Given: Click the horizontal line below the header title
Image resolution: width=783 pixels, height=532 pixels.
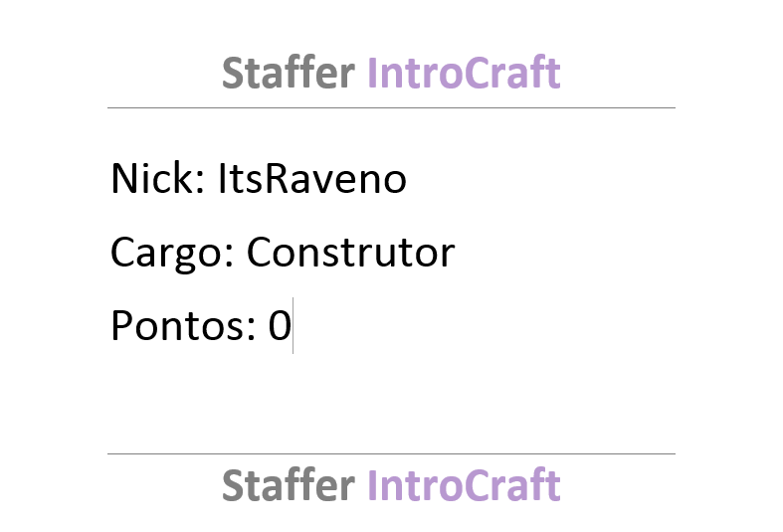Looking at the screenshot, I should [391, 107].
